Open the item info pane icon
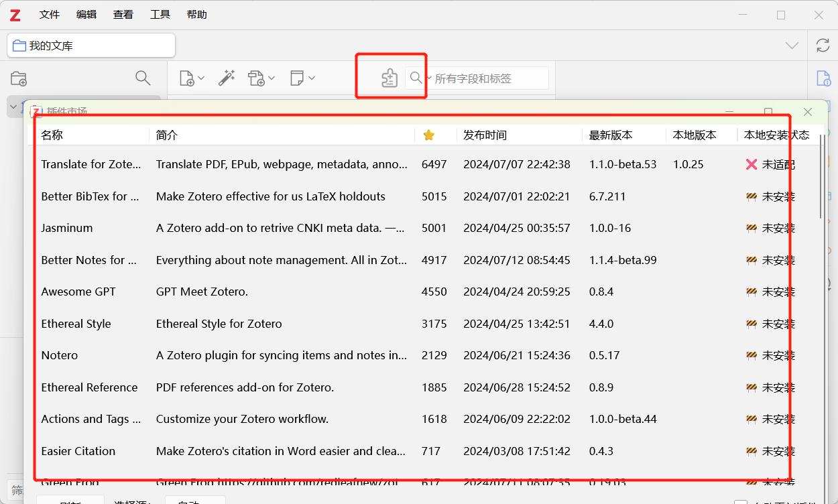The image size is (838, 504). click(x=823, y=78)
